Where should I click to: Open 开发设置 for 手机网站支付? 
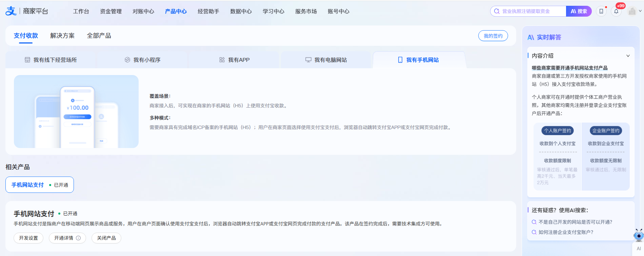(x=28, y=238)
